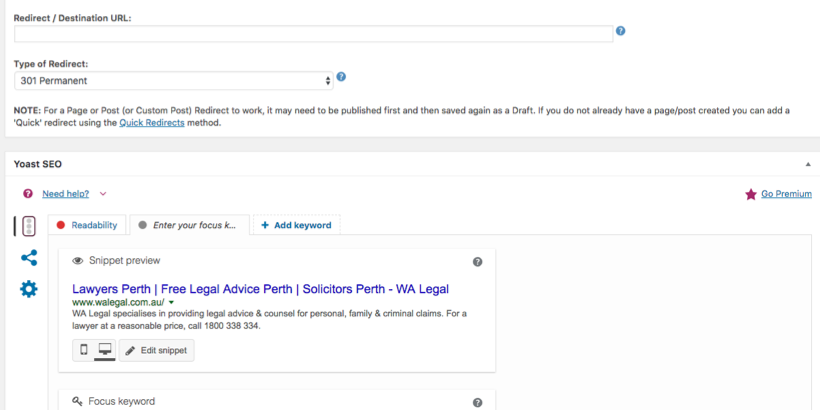Open the Yoast social sharing settings

[x=29, y=258]
